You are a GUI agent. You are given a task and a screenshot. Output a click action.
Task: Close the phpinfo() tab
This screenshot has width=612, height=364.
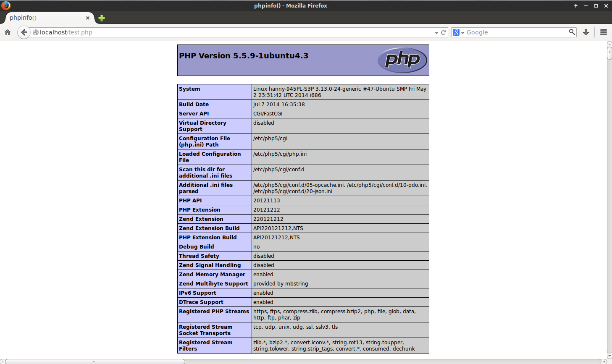[88, 18]
